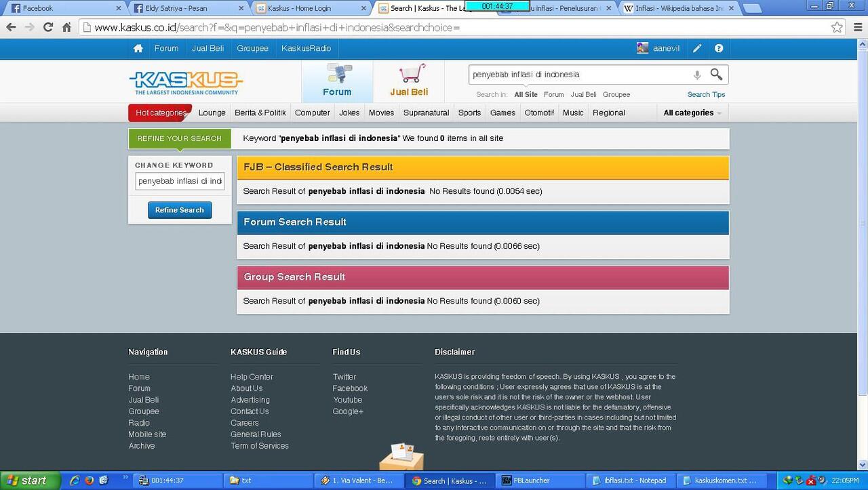Set search scope to All Site

[x=526, y=94]
